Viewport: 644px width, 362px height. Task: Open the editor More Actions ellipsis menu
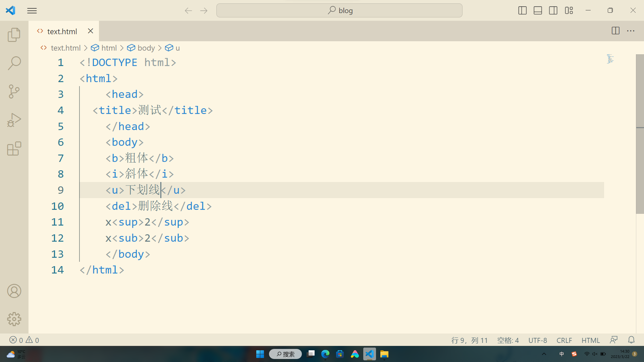coord(631,31)
